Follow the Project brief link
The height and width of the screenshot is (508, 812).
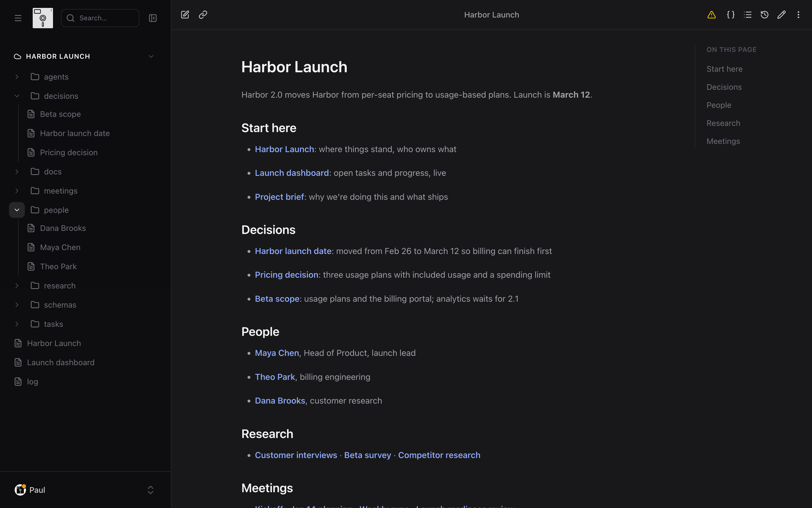[x=279, y=197]
